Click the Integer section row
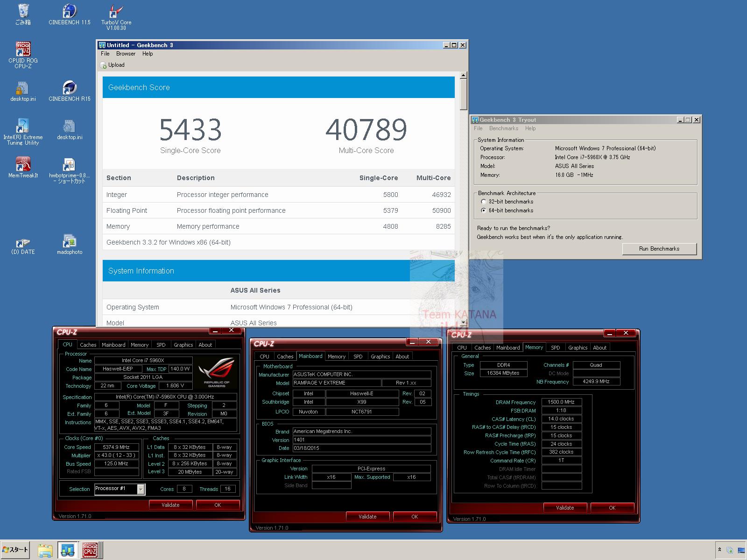The width and height of the screenshot is (747, 560). pyautogui.click(x=279, y=195)
